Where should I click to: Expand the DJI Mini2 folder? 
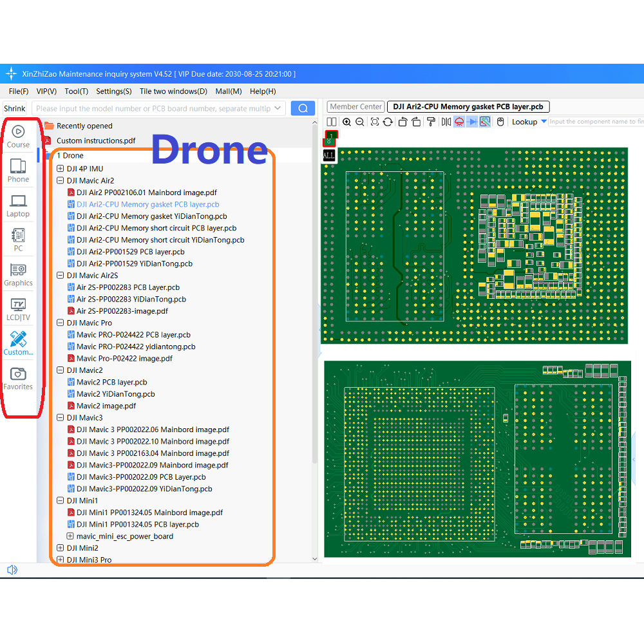60,548
